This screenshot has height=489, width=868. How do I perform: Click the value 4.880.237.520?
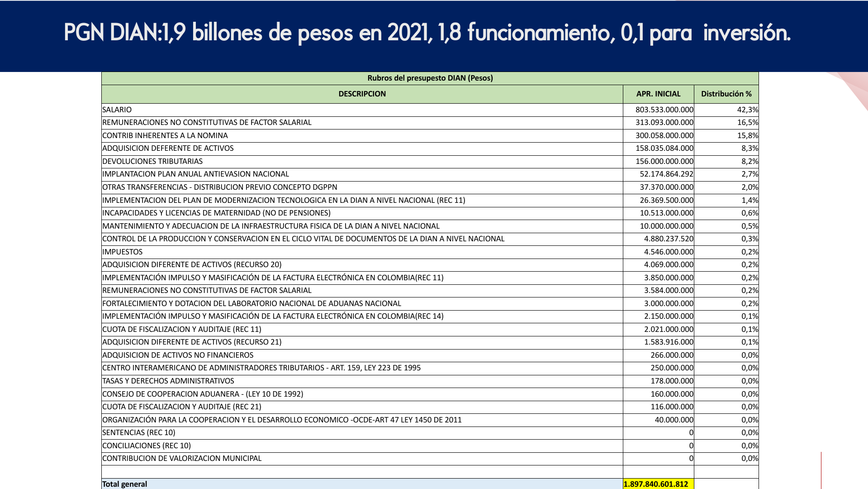coord(669,239)
